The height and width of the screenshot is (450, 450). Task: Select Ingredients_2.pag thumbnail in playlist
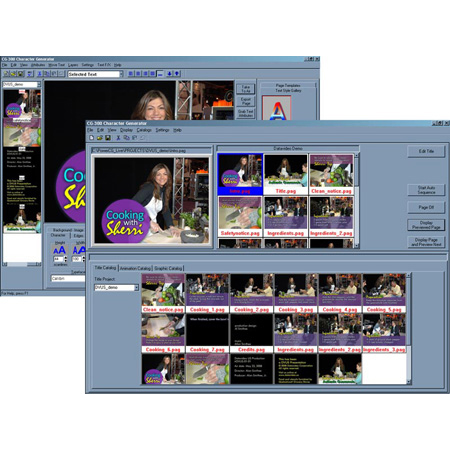[331, 216]
